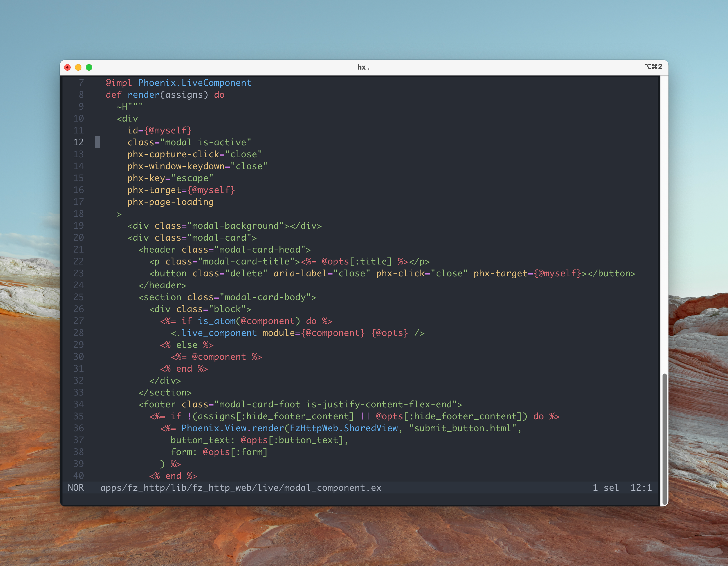Click the 'phx-page-loading' attribute on line 17
The height and width of the screenshot is (566, 728).
[x=170, y=202]
